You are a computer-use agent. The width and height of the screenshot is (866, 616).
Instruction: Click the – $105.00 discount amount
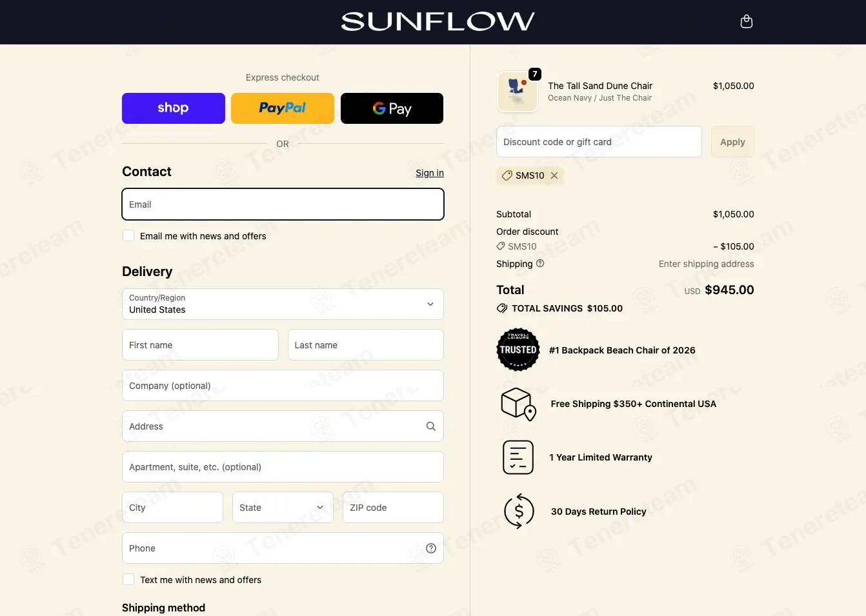click(x=734, y=246)
